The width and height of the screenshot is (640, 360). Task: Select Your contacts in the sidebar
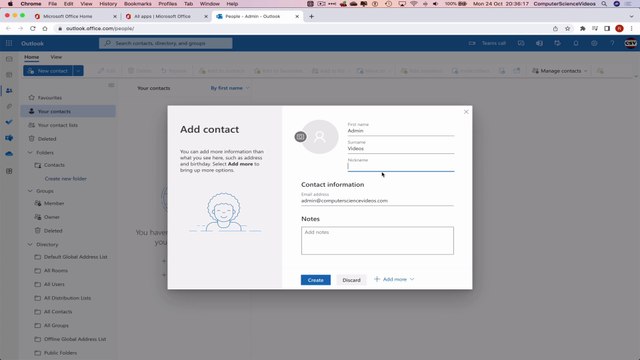pos(68,111)
